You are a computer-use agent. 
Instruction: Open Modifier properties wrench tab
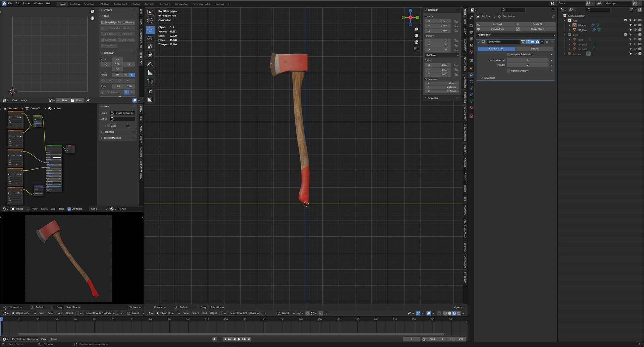471,75
